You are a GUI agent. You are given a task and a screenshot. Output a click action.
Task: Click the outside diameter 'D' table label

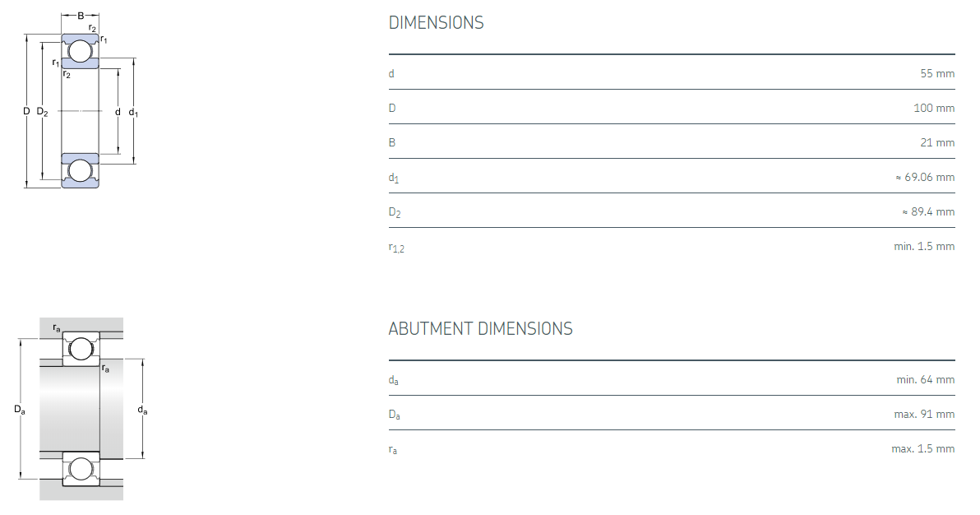tap(392, 108)
